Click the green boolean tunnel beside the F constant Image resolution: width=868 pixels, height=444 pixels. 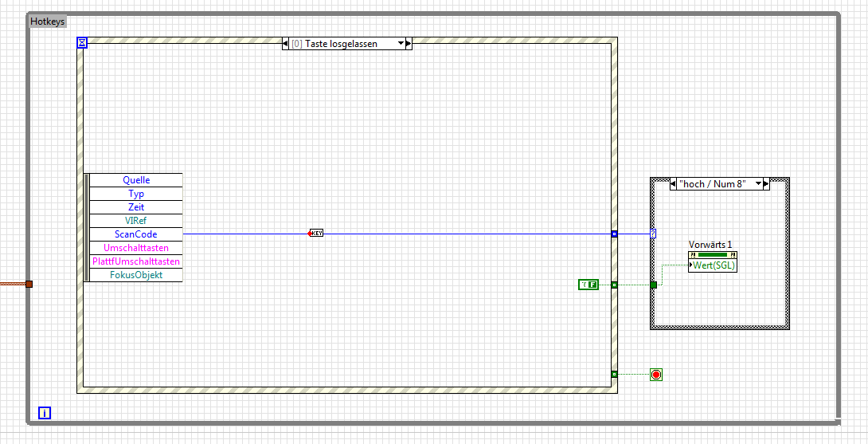[614, 285]
